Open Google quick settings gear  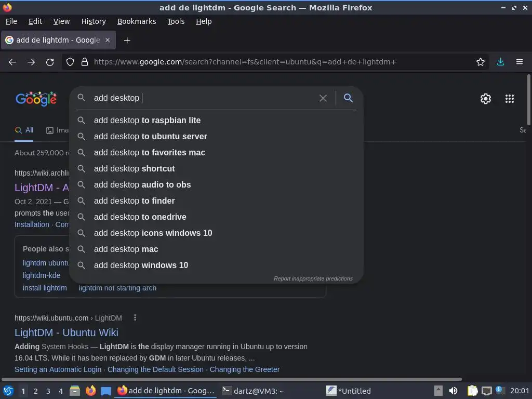(x=486, y=99)
